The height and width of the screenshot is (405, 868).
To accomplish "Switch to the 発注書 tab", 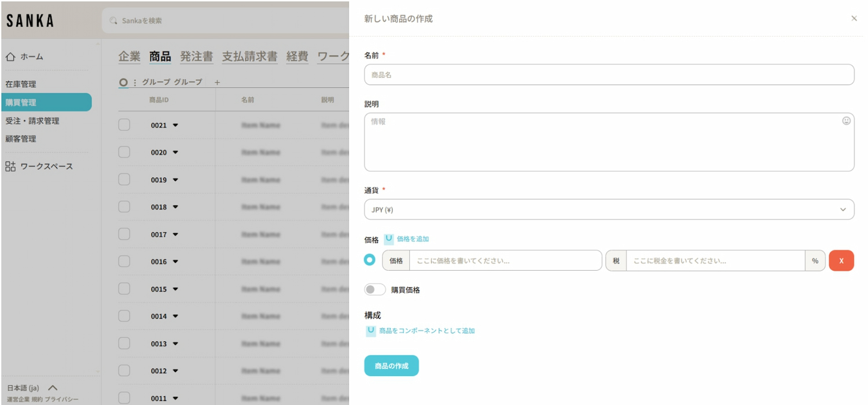I will point(196,56).
